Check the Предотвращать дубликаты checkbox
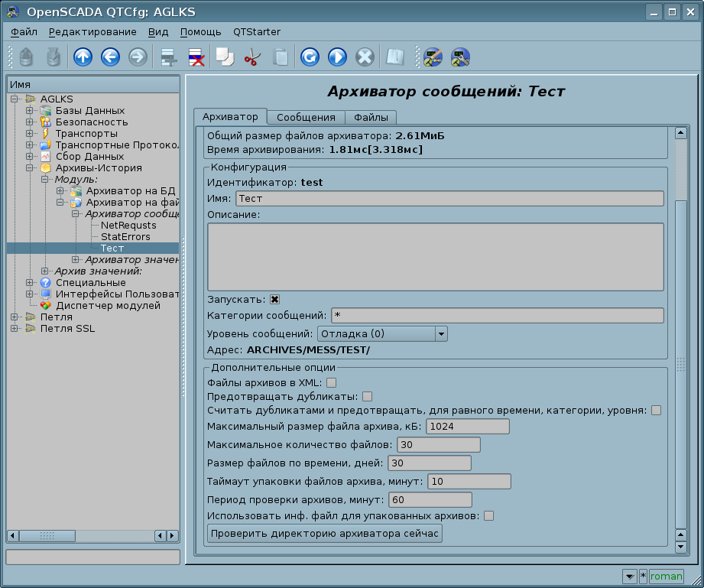Viewport: 704px width, 588px height. (x=367, y=396)
